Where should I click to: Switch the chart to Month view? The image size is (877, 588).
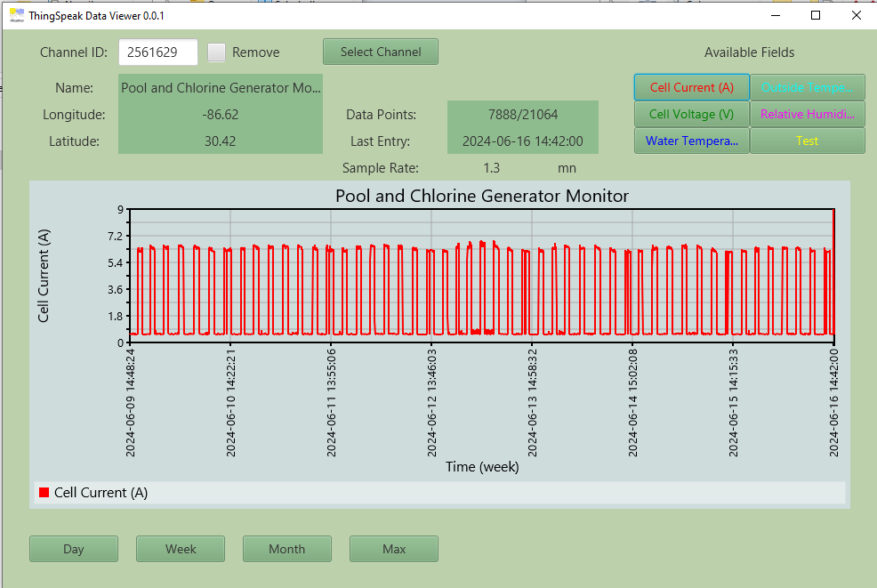click(286, 549)
